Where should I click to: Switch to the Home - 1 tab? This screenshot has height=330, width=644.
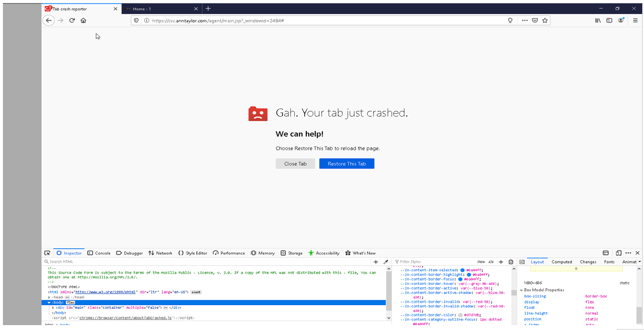pos(162,9)
